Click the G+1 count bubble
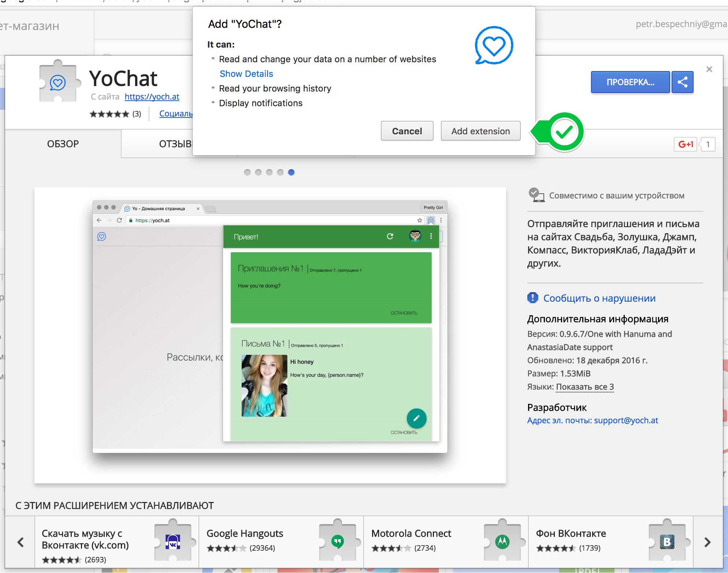This screenshot has height=573, width=728. 707,144
